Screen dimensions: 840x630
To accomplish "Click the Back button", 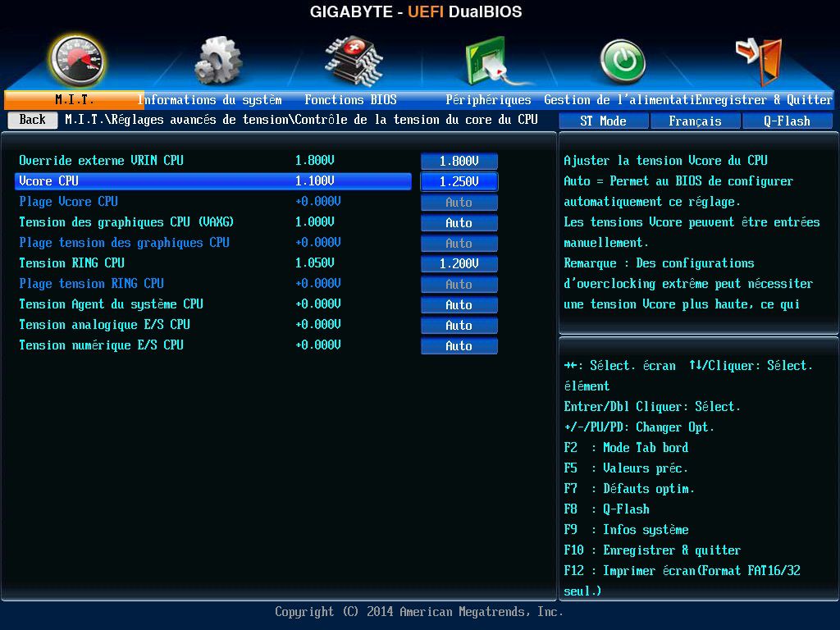I will [x=33, y=120].
